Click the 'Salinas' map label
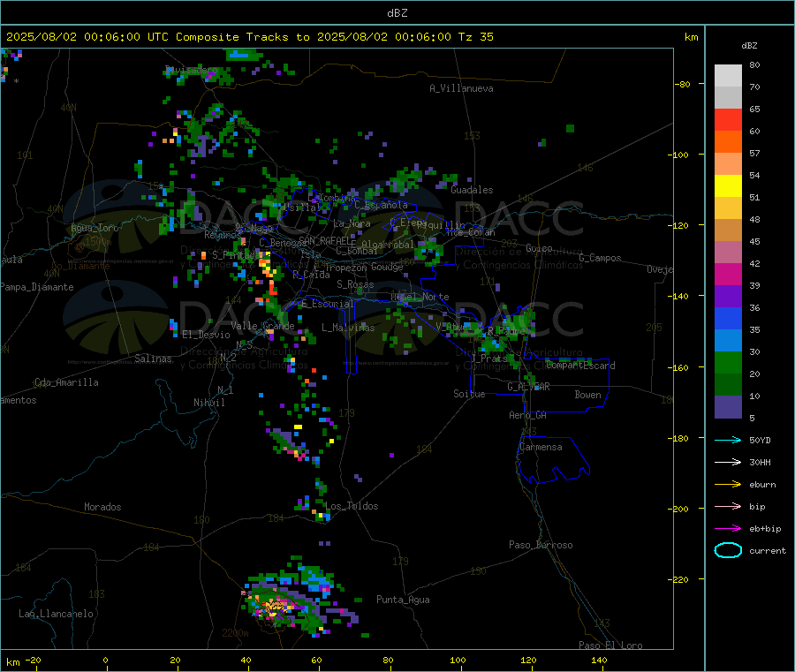 point(153,359)
